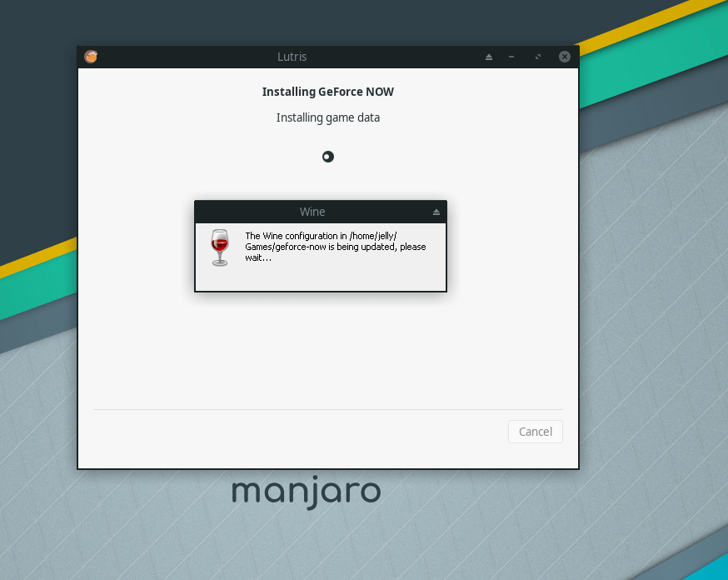Click the wine glass icon in Wine dialog
728x580 pixels.
tap(220, 247)
